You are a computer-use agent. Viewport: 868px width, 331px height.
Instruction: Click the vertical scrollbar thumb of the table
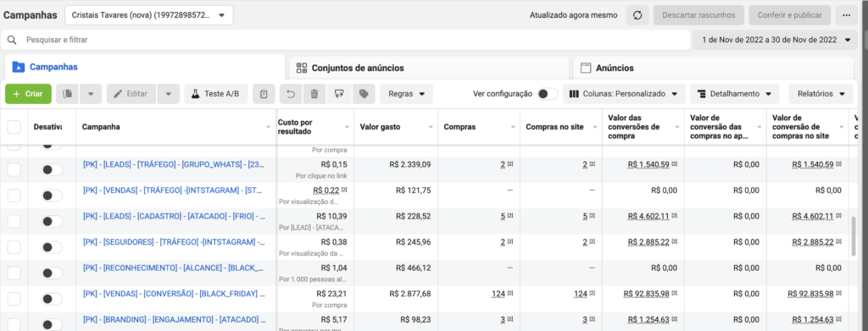coord(854,236)
